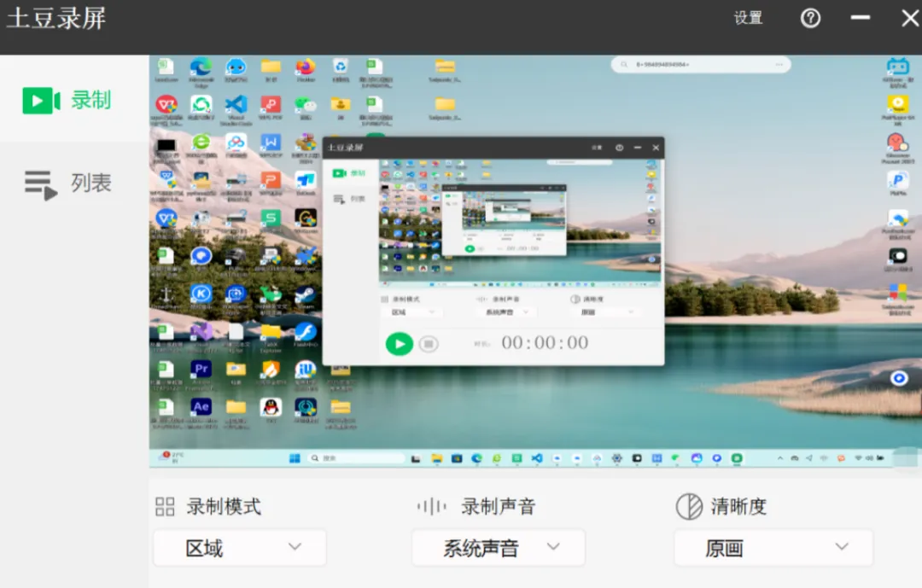Viewport: 922px width, 588px height.
Task: Expand the 录制模式 dropdown showing 区域
Action: click(239, 547)
